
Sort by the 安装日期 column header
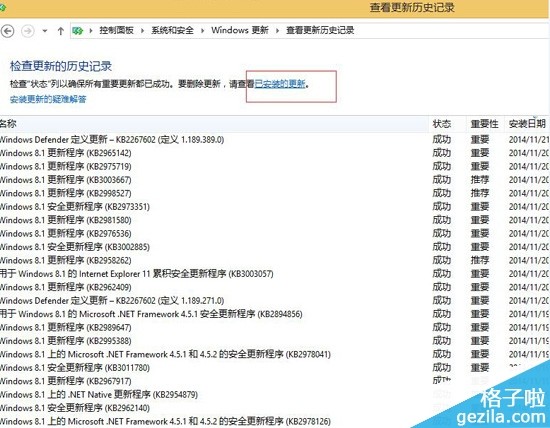(x=527, y=124)
